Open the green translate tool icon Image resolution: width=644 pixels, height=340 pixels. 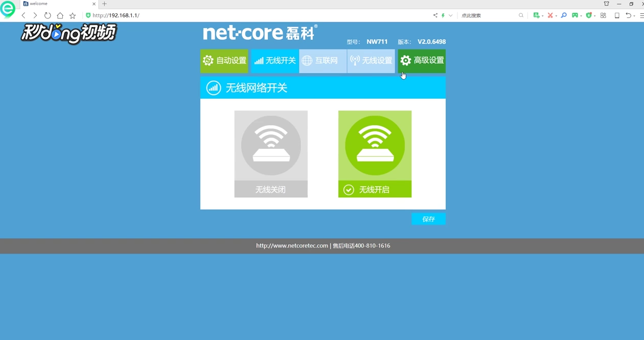(x=536, y=15)
